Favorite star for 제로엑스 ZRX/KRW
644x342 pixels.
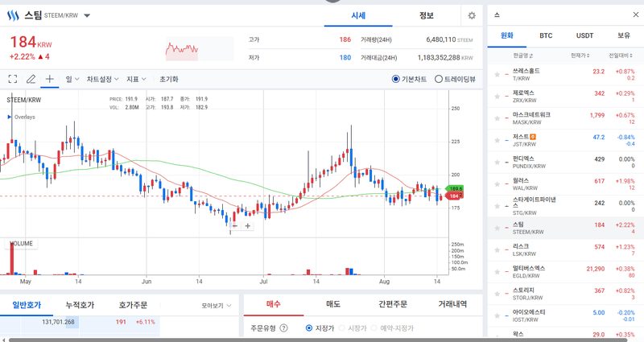pos(497,97)
